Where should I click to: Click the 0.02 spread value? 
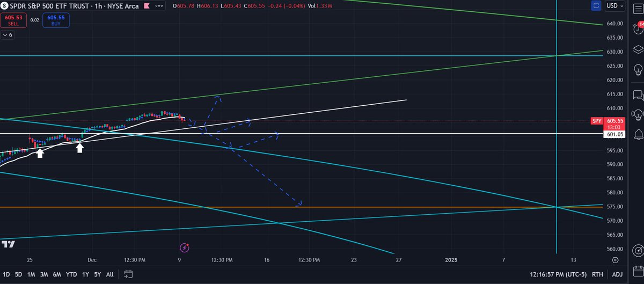coord(34,20)
